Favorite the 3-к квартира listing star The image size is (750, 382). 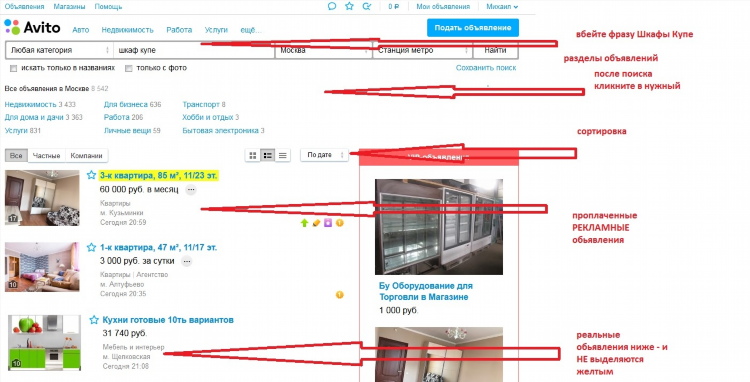(91, 175)
